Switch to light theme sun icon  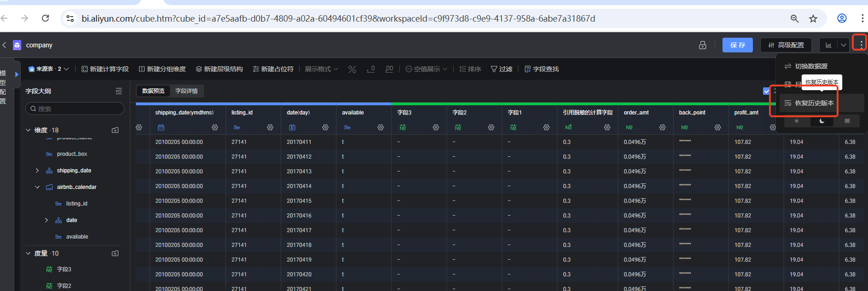(797, 121)
